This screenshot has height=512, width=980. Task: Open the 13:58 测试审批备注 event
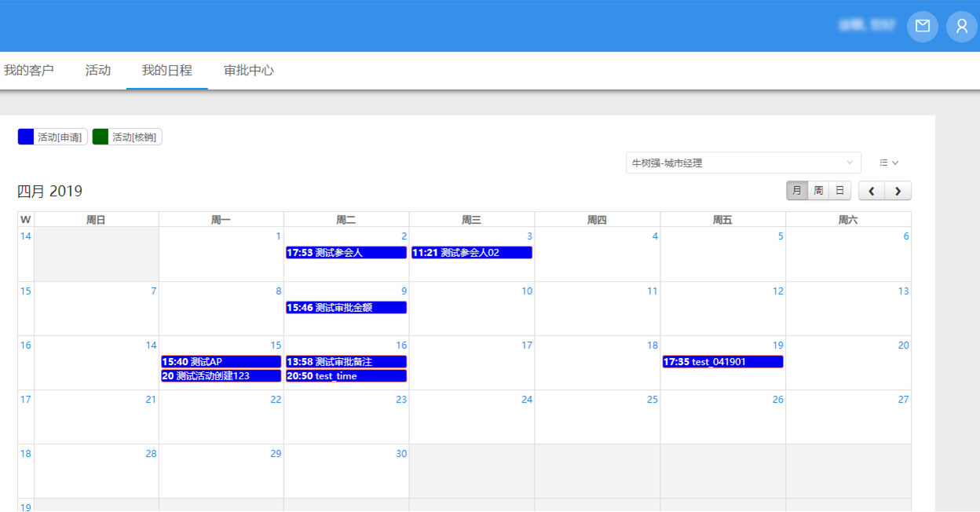(x=346, y=362)
